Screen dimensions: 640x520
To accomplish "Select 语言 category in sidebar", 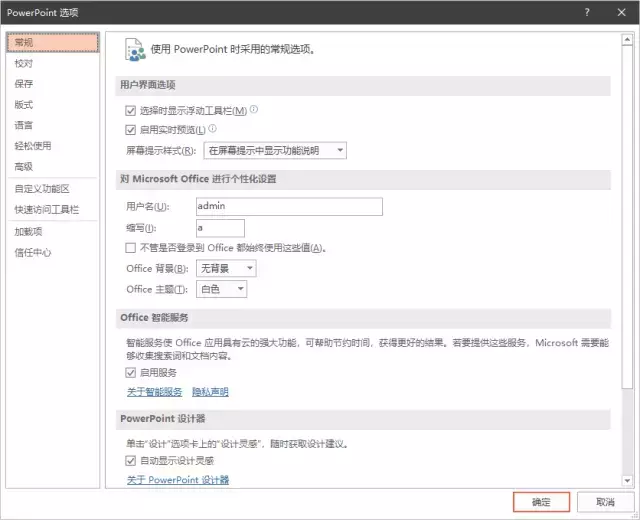I will (x=53, y=125).
